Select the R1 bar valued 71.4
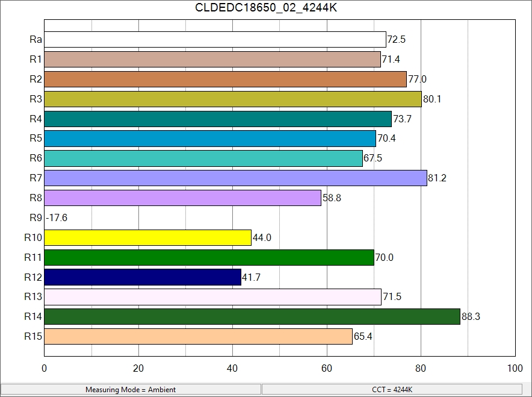This screenshot has height=397, width=532. [212, 59]
